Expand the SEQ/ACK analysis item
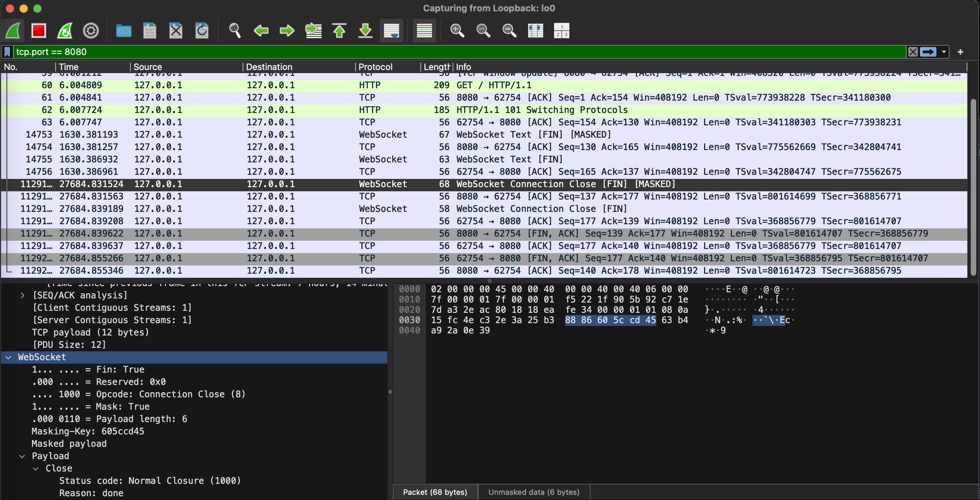Viewport: 980px width, 500px height. pyautogui.click(x=23, y=295)
